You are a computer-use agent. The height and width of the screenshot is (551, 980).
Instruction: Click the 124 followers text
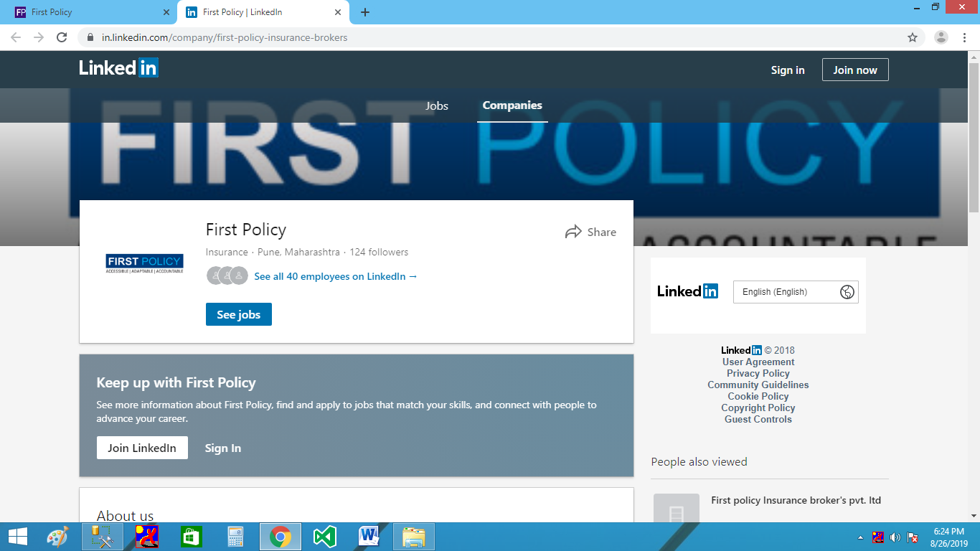(379, 252)
